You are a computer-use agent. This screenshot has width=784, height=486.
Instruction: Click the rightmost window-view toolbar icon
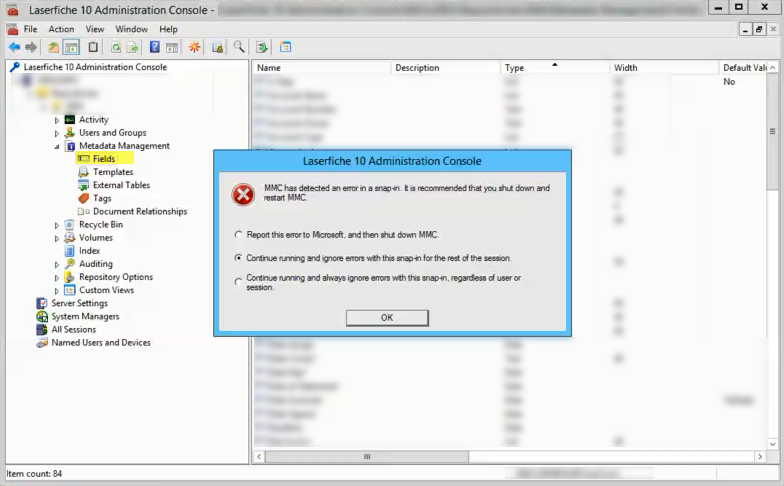point(286,47)
